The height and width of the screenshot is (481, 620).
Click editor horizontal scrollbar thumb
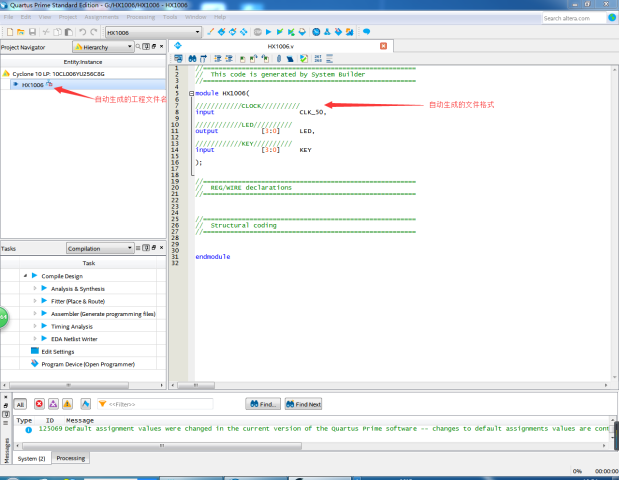[196, 385]
